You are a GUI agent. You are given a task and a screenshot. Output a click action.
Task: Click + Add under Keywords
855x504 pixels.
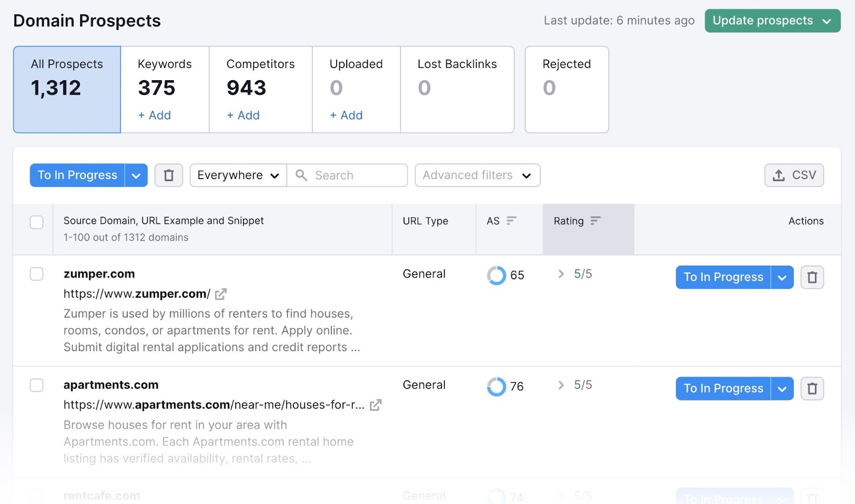[x=154, y=115]
